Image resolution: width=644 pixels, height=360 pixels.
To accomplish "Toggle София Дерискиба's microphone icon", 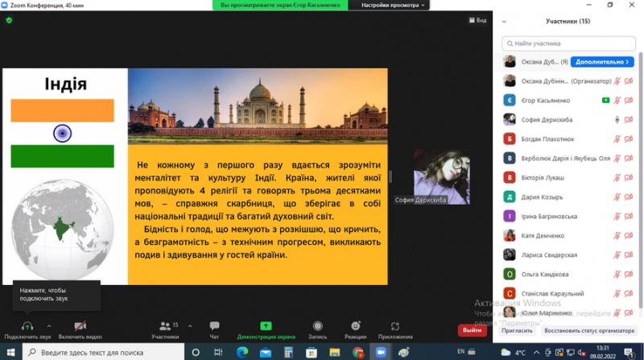I will coord(617,119).
